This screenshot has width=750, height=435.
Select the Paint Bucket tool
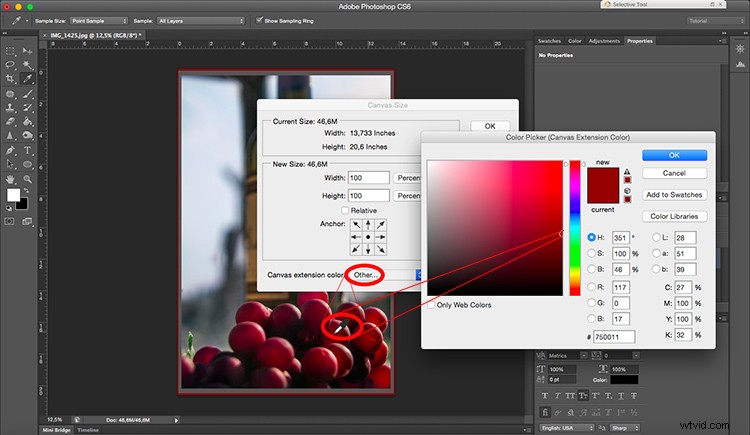click(x=27, y=122)
